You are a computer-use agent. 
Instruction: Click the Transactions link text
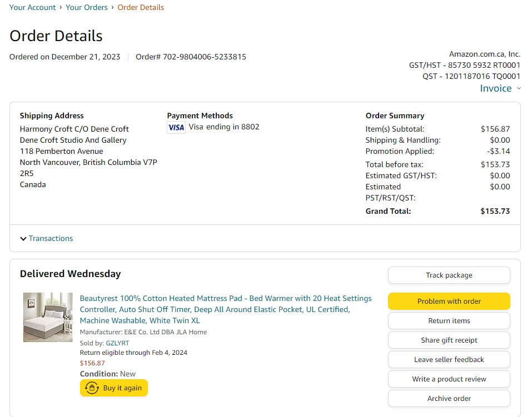51,238
